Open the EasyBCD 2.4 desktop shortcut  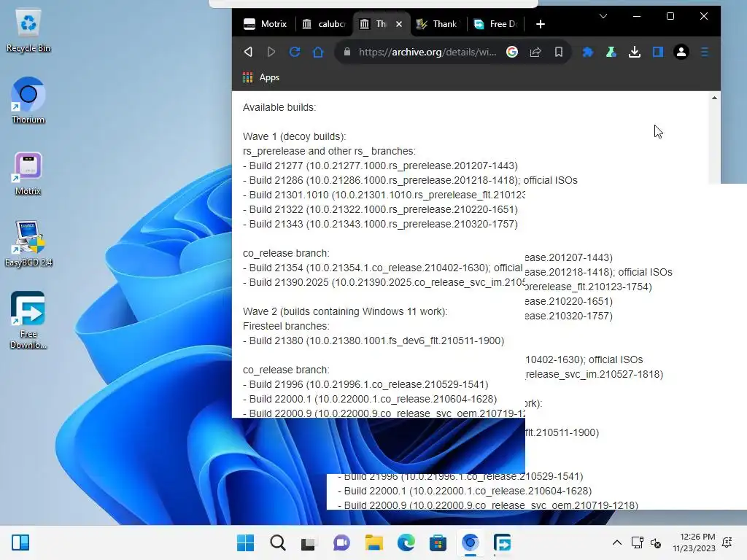tap(28, 244)
